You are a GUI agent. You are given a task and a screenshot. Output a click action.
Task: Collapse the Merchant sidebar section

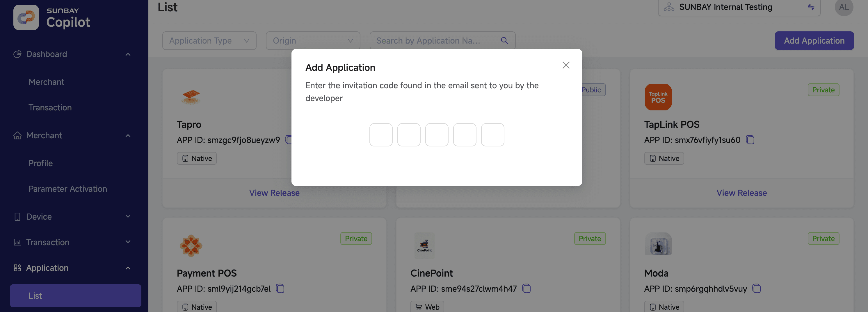128,136
